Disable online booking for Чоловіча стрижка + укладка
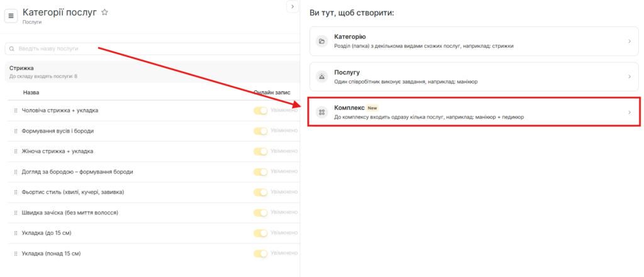 pyautogui.click(x=260, y=111)
